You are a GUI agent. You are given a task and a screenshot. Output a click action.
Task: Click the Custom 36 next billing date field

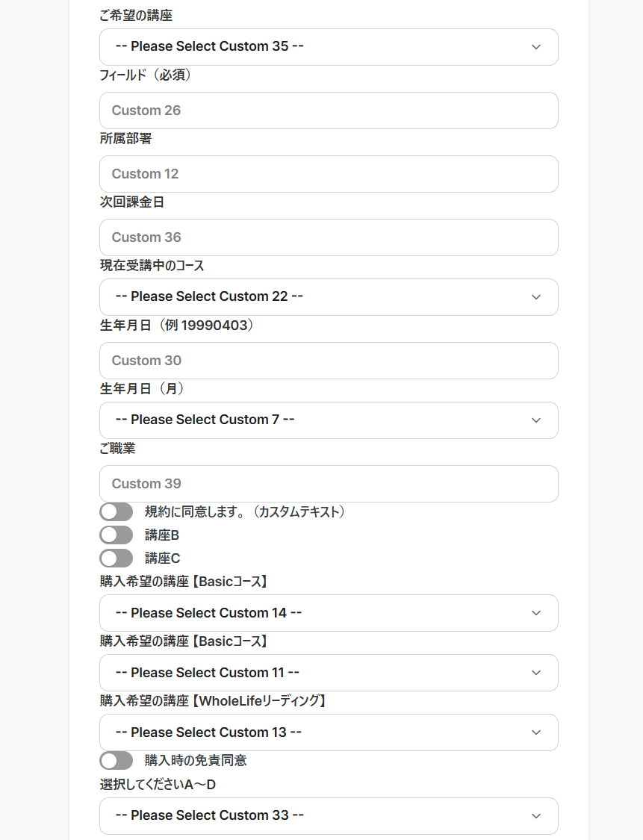coord(329,237)
